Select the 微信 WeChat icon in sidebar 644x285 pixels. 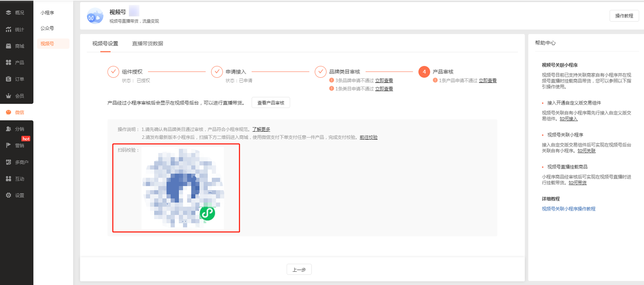[8, 112]
